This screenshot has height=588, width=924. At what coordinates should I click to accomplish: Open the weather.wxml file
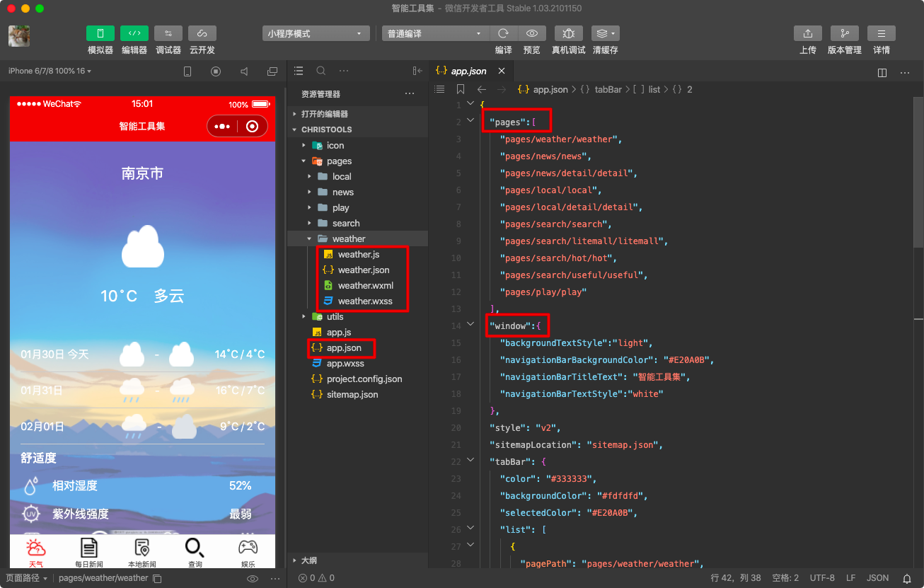tap(357, 285)
